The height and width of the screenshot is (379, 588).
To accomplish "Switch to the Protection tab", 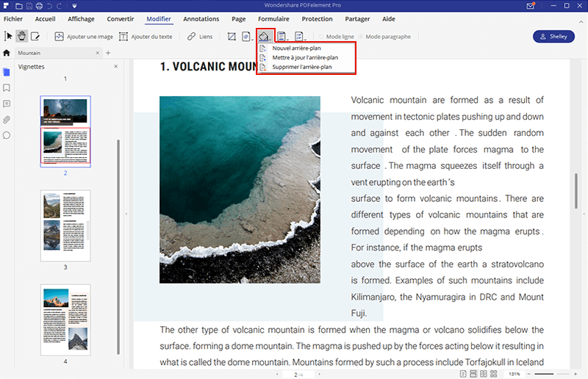I will [x=318, y=19].
